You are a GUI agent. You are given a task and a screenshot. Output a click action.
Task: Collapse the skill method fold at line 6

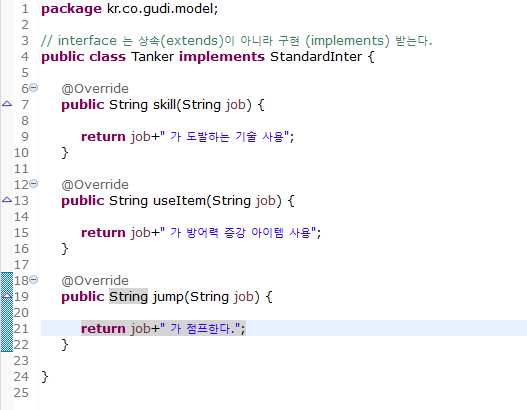coord(34,88)
